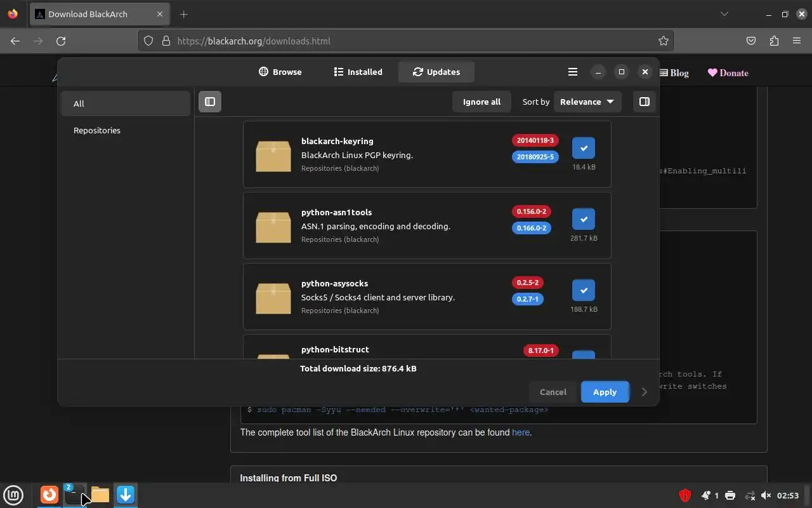
Task: Click the python-asn1tools package name
Action: (x=337, y=212)
